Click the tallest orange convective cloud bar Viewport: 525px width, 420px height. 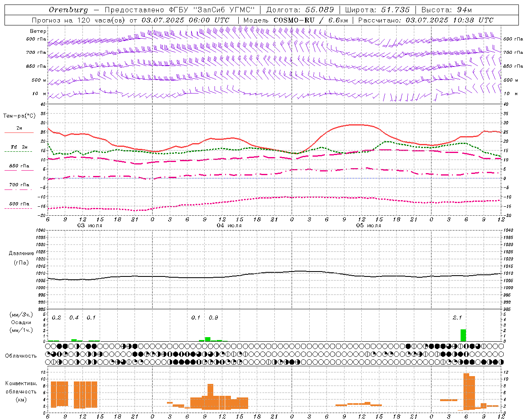(x=466, y=391)
